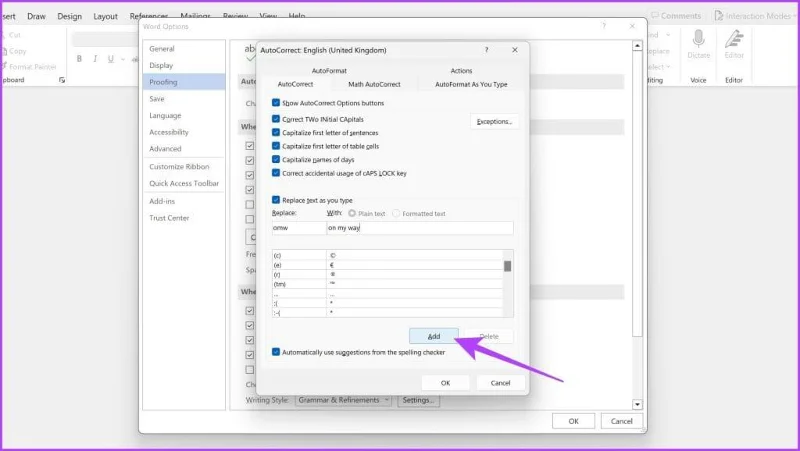Switch to the AutoFormat tab
The height and width of the screenshot is (451, 800).
329,70
